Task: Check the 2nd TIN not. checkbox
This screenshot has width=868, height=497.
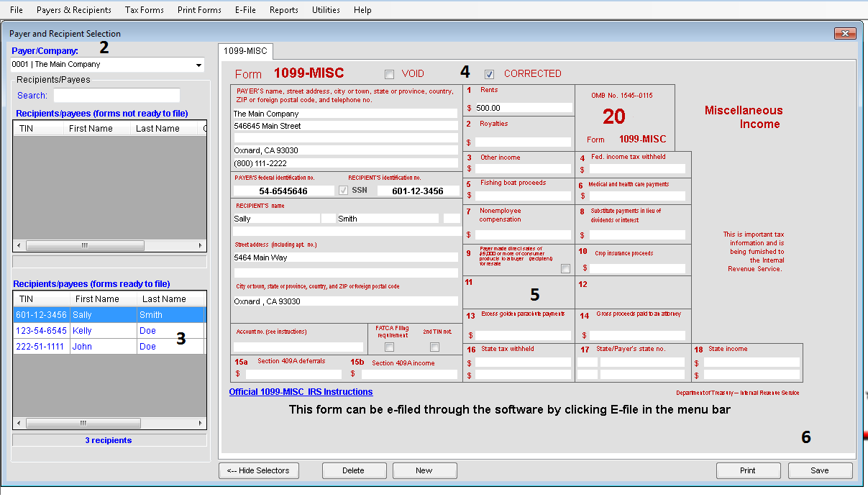Action: (x=434, y=347)
